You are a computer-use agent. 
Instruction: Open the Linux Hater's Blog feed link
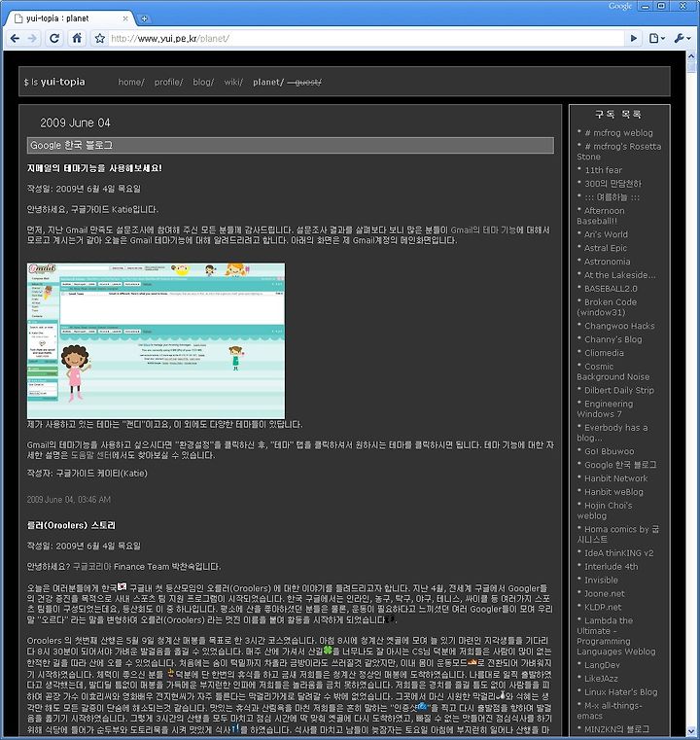point(620,692)
